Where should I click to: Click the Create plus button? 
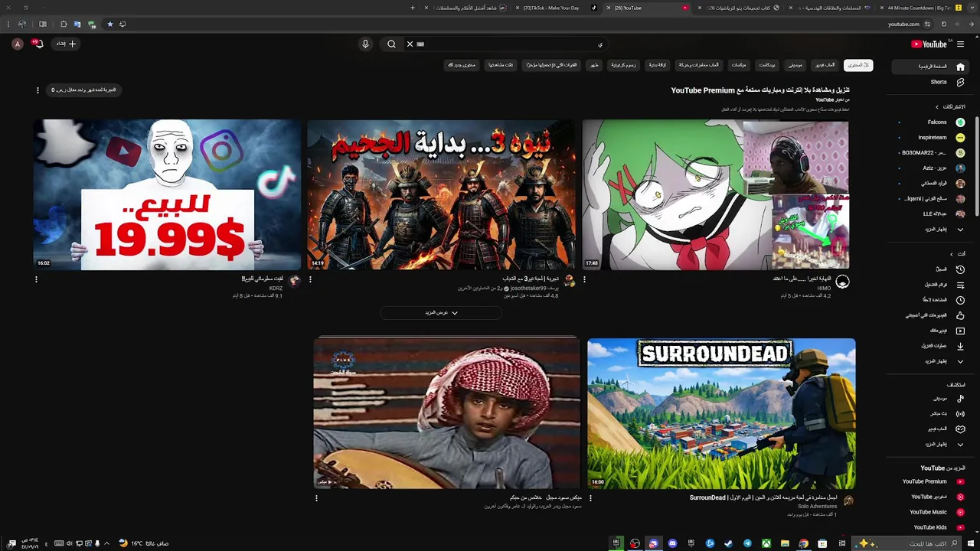click(66, 44)
